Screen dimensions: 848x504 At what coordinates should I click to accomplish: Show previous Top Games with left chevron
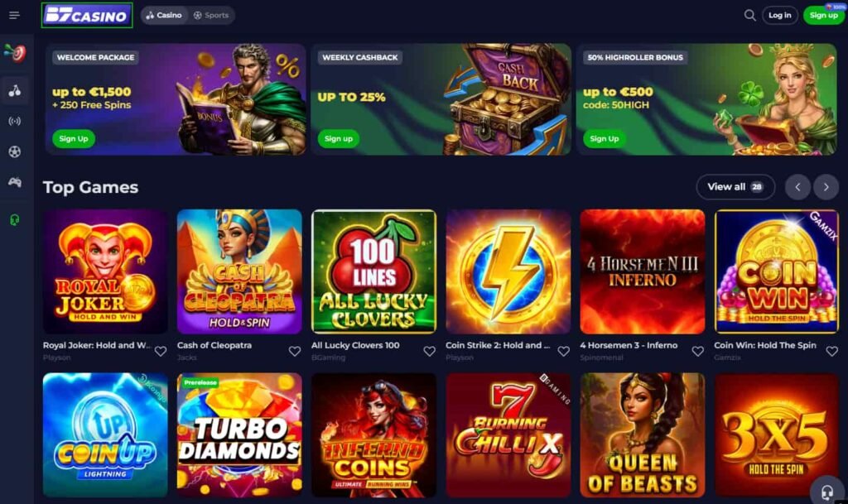[x=797, y=187]
